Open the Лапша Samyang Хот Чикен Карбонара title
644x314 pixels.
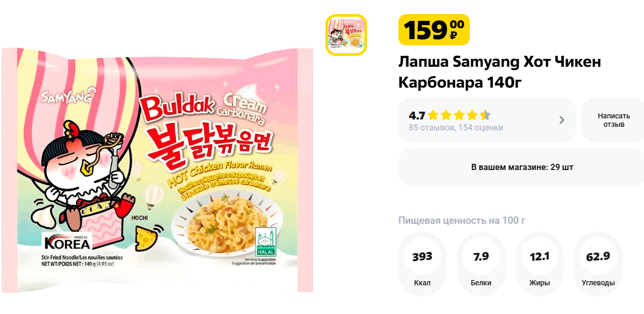pos(500,72)
